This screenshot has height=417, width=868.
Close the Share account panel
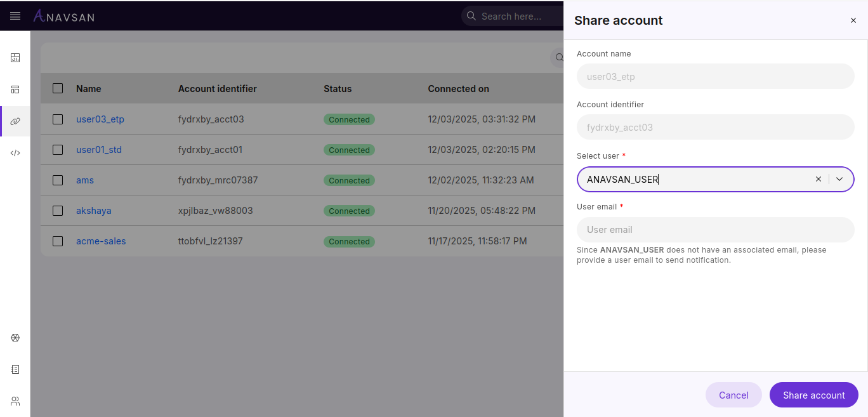pyautogui.click(x=853, y=20)
